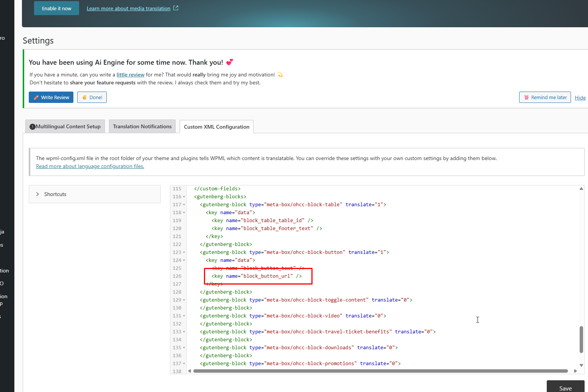588x392 pixels.
Task: Fold the ohcc-block-toggle-content block at line 129
Action: 184,300
